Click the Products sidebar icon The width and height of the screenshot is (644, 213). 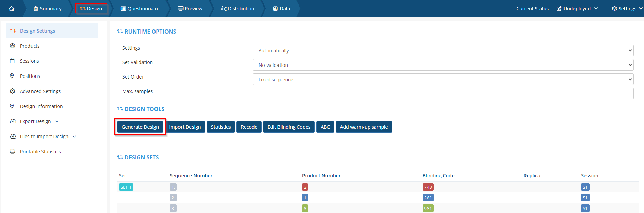pos(13,46)
